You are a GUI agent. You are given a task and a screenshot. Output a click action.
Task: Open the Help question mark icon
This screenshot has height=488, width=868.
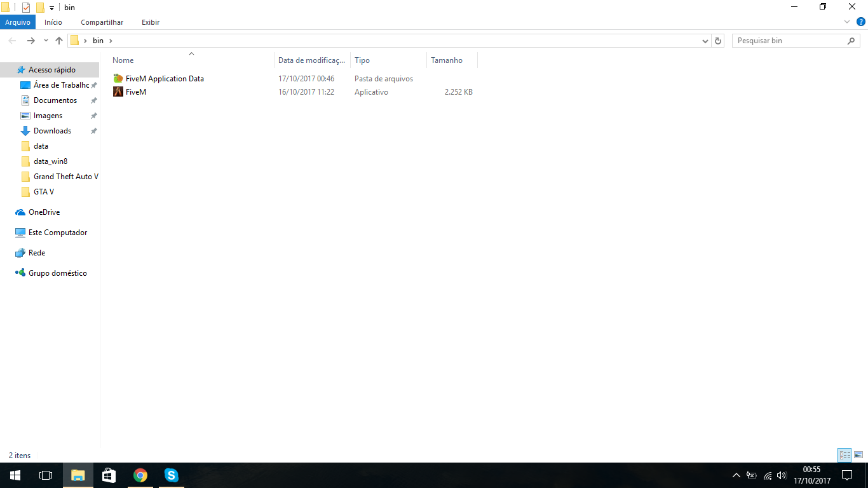coord(861,22)
